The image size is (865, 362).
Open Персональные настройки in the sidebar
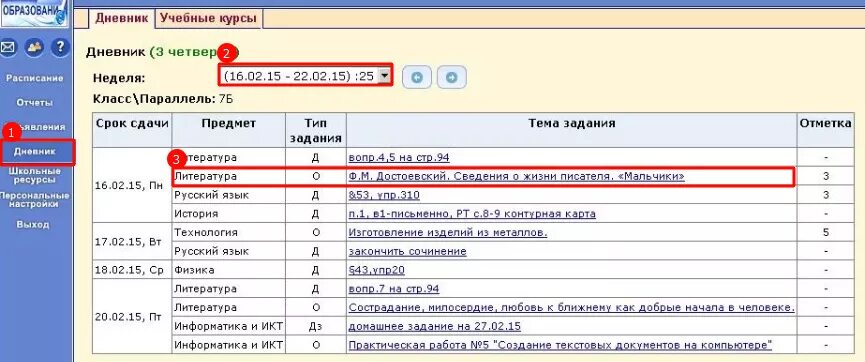[35, 200]
